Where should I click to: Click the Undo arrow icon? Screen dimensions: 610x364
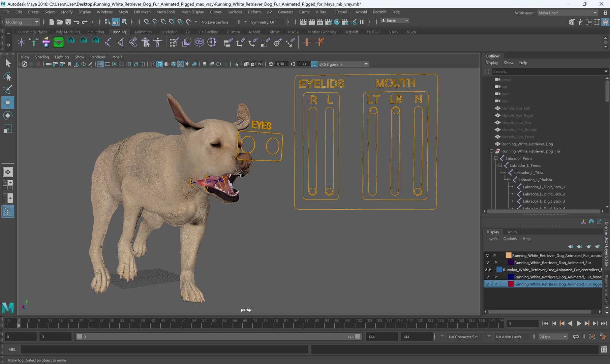tap(77, 22)
